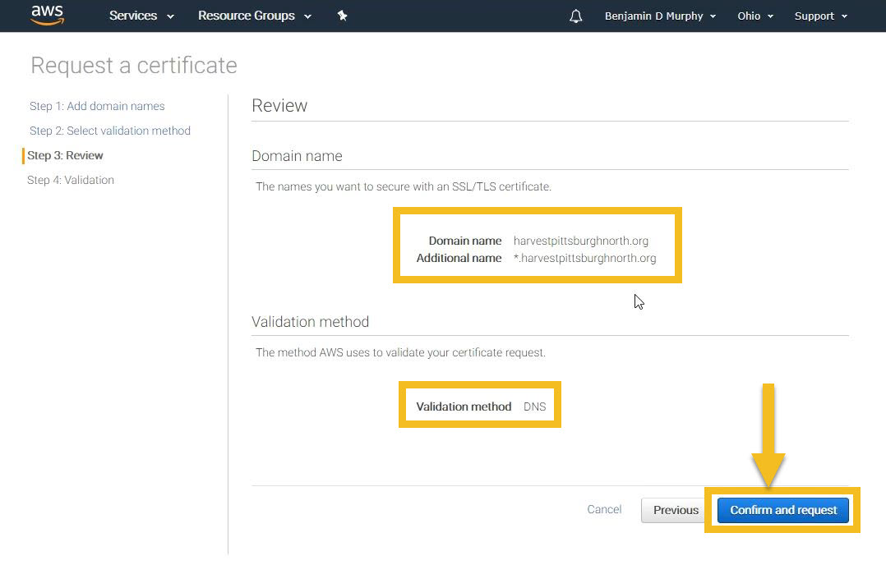Image resolution: width=886 pixels, height=588 pixels.
Task: Open the Ohio region selector
Action: click(x=754, y=16)
